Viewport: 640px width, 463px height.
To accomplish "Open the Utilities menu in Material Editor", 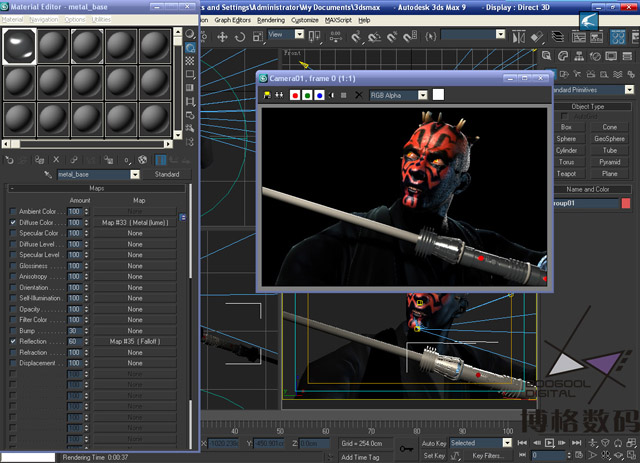I will point(101,19).
